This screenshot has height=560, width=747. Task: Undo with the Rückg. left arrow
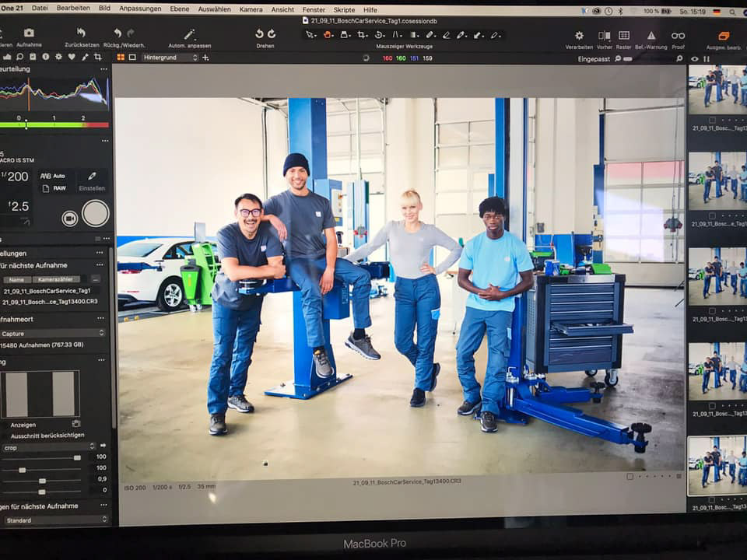coord(117,33)
